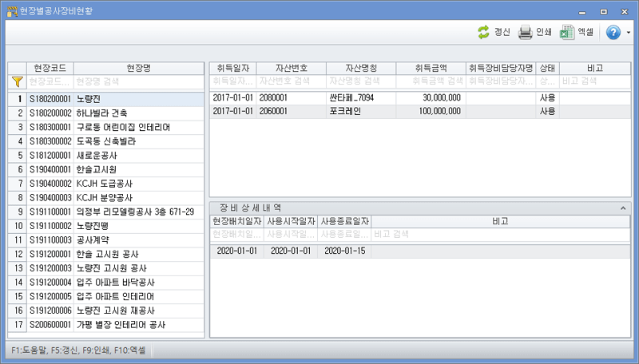Select site row 한솔 고시원 공사

tap(106, 254)
